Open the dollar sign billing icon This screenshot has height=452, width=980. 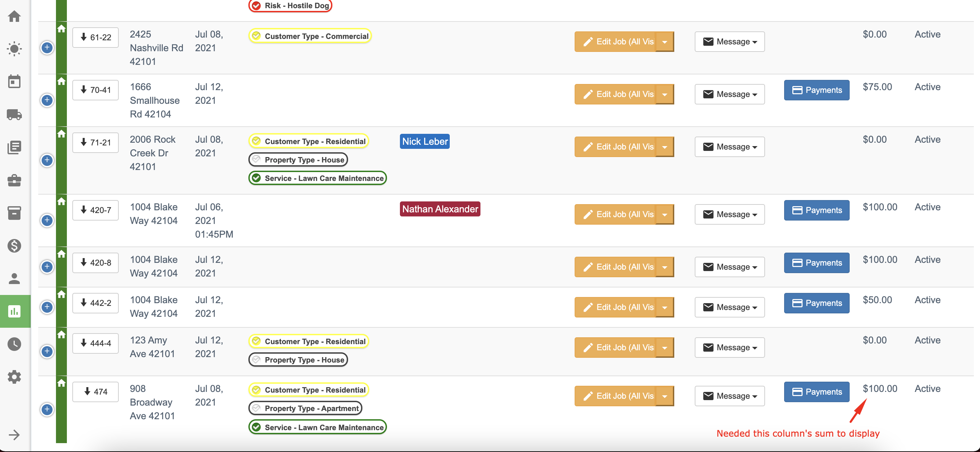coord(14,246)
